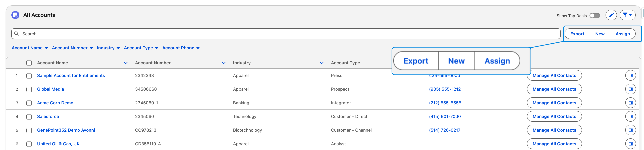
Task: Open the Account Number column header chevron menu
Action: click(x=224, y=63)
